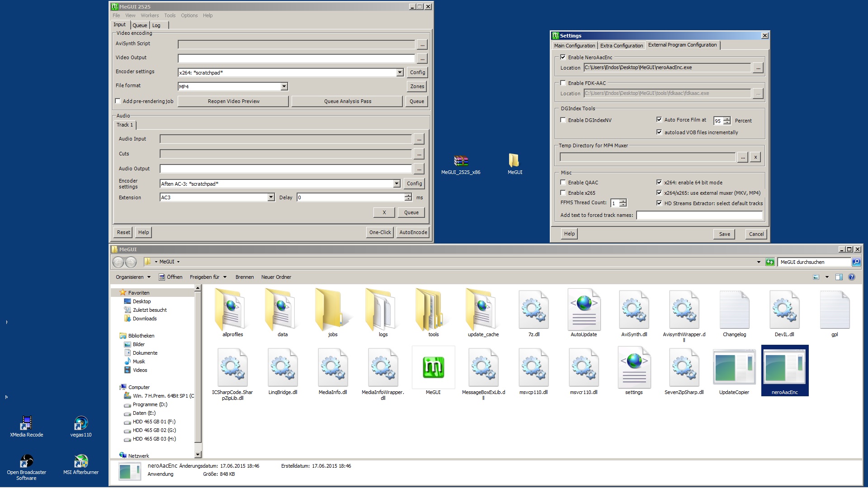This screenshot has width=868, height=488.
Task: Toggle Auto Force Film checkbox
Action: pos(659,119)
